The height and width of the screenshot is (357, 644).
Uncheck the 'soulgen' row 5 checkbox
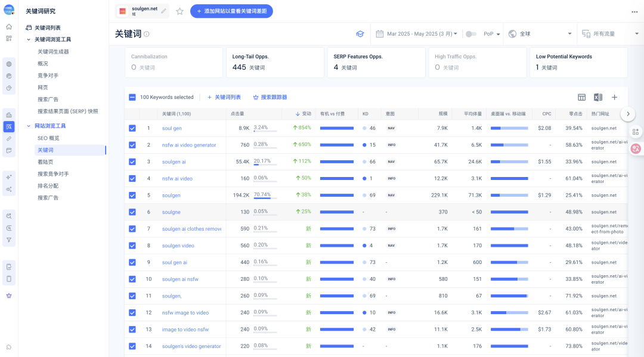click(x=132, y=195)
